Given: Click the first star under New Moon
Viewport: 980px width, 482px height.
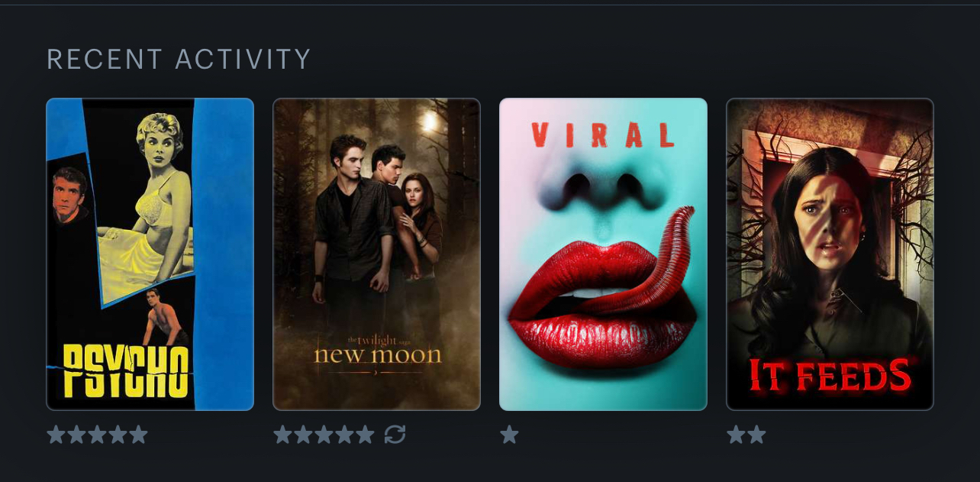Looking at the screenshot, I should point(282,435).
